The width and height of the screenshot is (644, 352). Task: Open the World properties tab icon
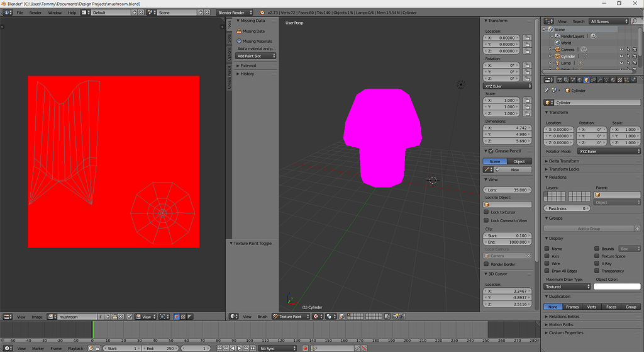pos(579,80)
